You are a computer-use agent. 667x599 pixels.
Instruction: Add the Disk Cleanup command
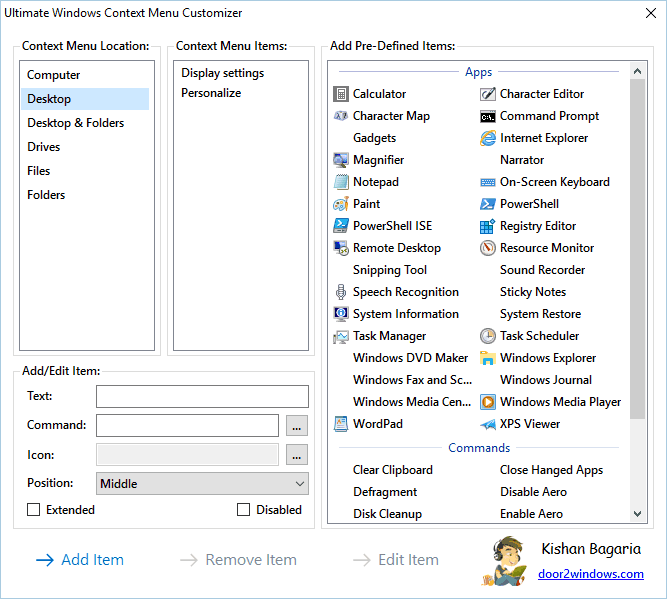point(387,514)
